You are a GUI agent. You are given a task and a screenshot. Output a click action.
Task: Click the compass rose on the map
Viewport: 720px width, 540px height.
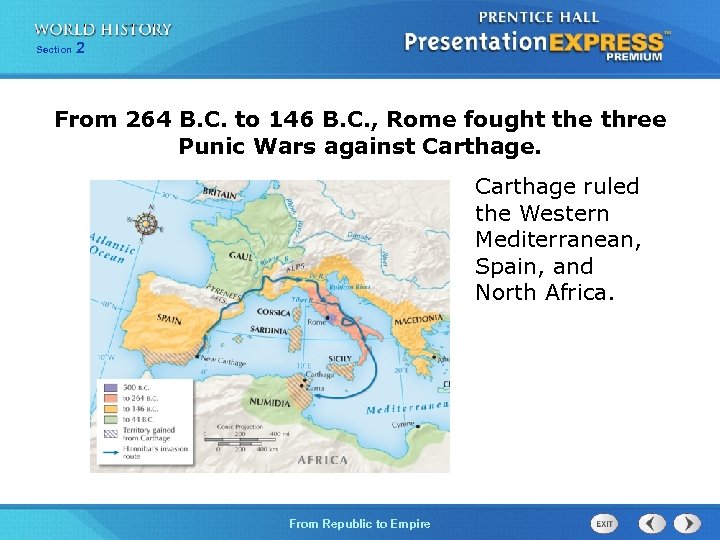point(146,225)
